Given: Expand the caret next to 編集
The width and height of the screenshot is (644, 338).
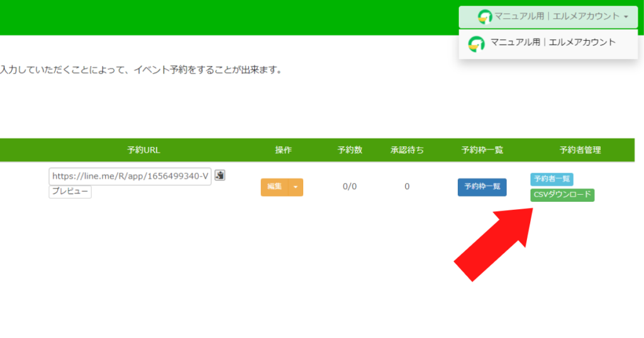Looking at the screenshot, I should [296, 187].
